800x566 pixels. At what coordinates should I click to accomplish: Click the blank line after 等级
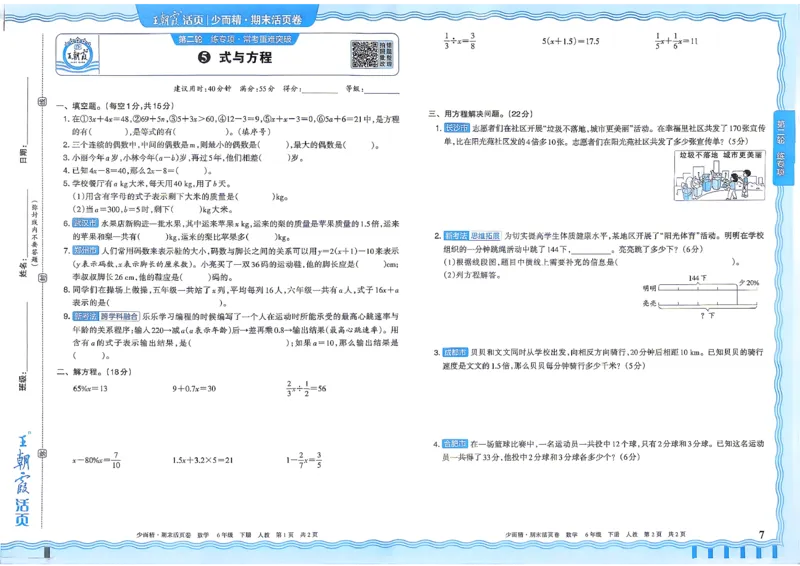pos(382,89)
